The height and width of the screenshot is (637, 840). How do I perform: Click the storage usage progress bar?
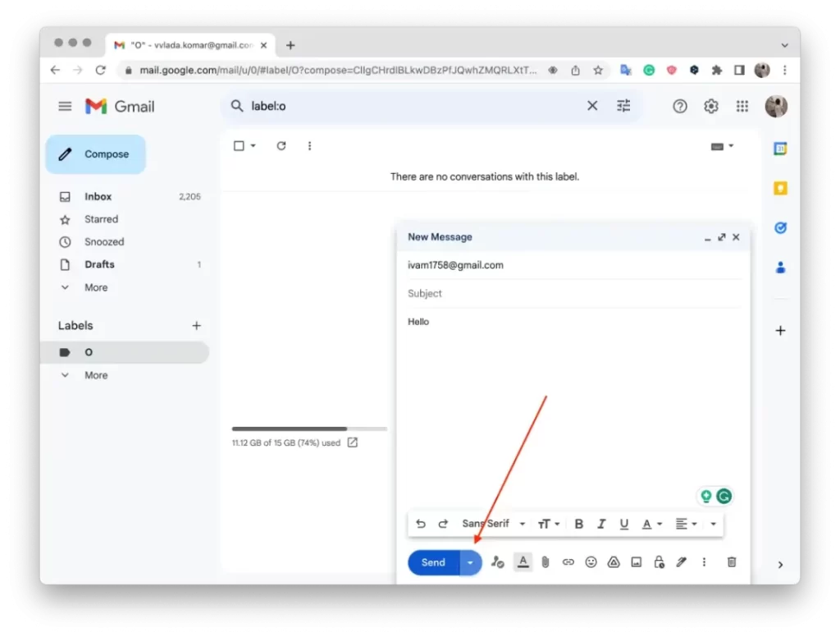(x=309, y=429)
